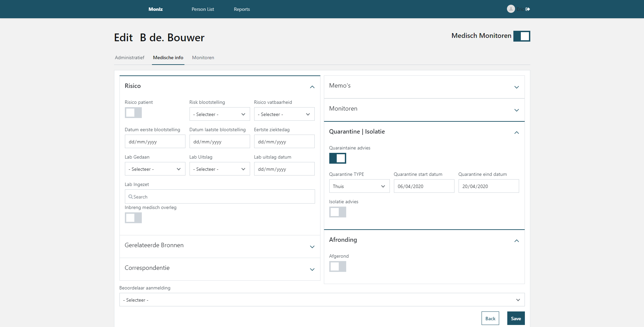Click the "Edit B de. Bouwer" heading
This screenshot has width=644, height=327.
(159, 38)
